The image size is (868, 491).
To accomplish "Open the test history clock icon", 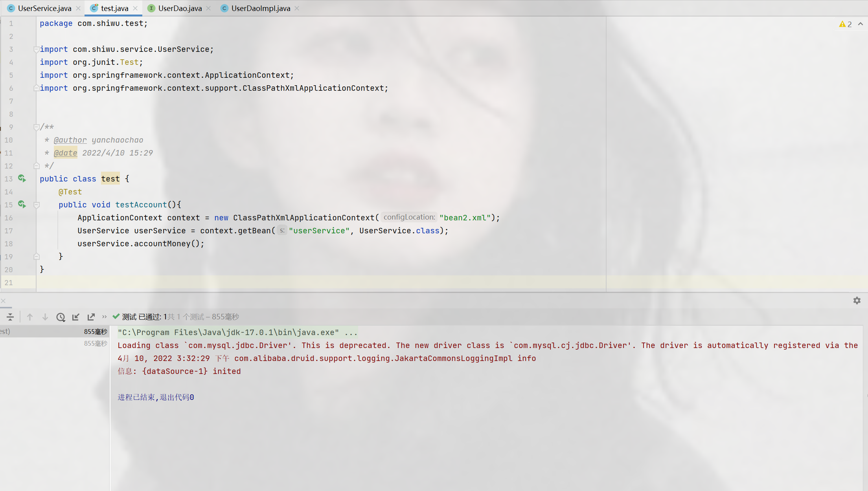I will 61,317.
